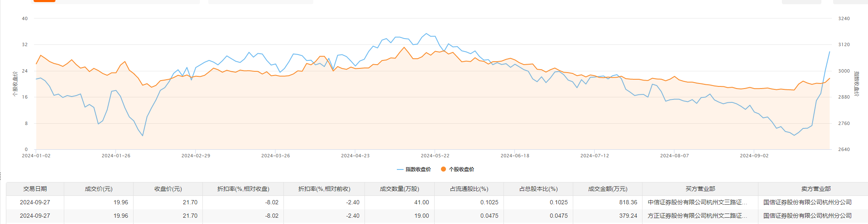Open the 方正证券股份有限公司杭州文二路 buyer link
868x224 pixels.
pos(697,216)
